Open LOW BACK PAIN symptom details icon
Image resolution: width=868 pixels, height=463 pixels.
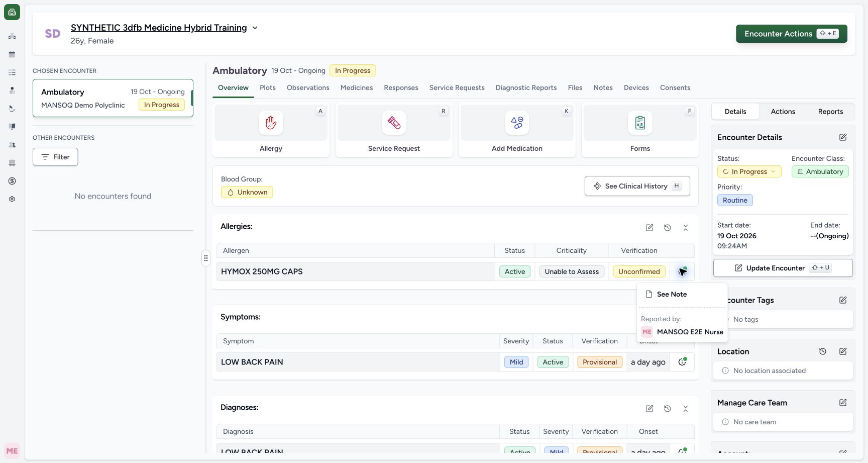(x=682, y=362)
